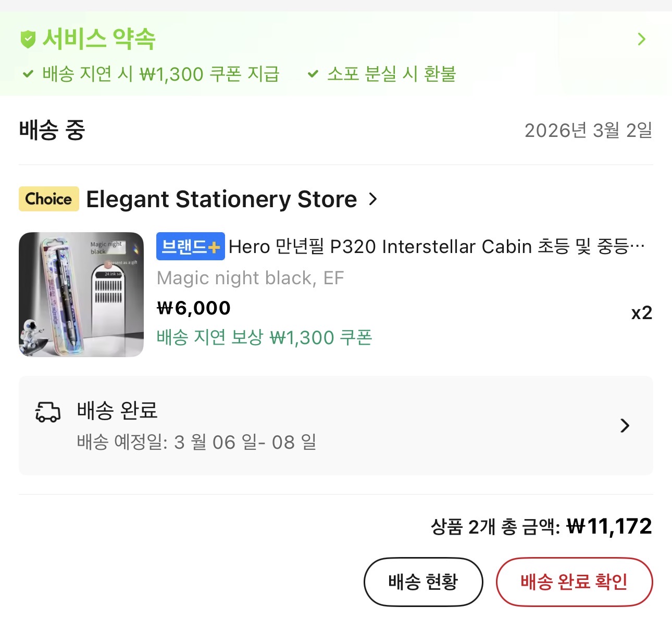This screenshot has height=632, width=672.
Task: Tap the Magic night black, EF variant text
Action: pyautogui.click(x=251, y=278)
